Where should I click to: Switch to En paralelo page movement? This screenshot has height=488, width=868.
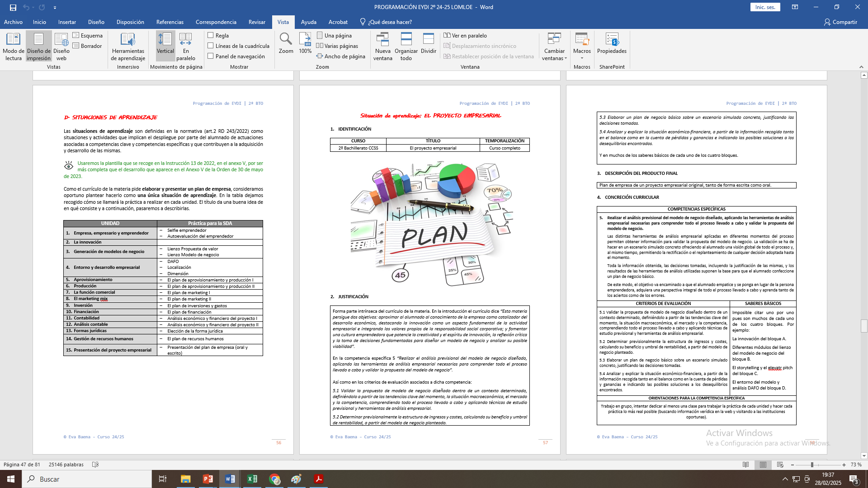(186, 46)
